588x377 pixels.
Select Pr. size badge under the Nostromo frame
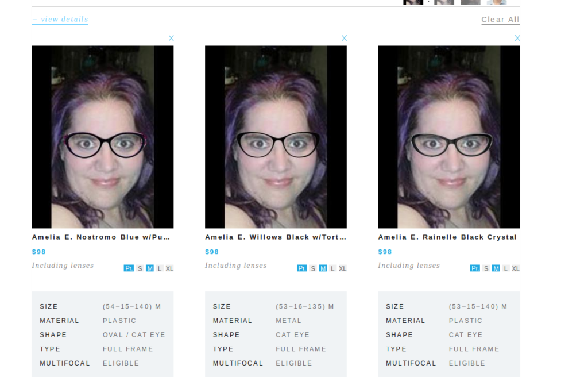pyautogui.click(x=129, y=268)
